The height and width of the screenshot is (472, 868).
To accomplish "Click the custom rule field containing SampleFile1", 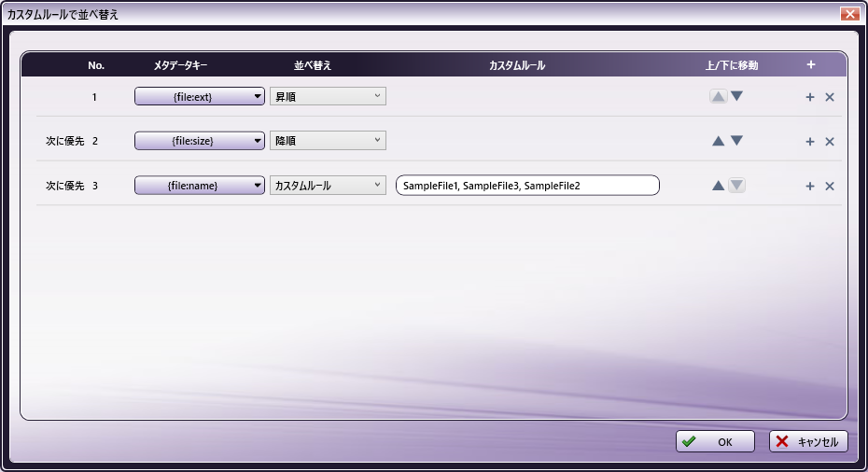I will coord(527,186).
